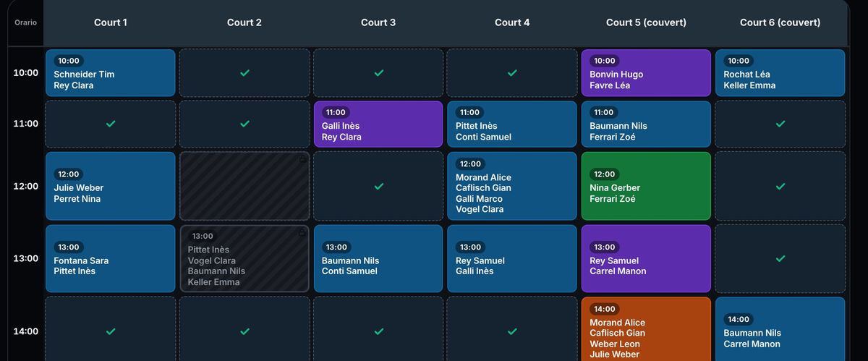The width and height of the screenshot is (868, 361).
Task: Select the Court 4 column header
Action: (x=512, y=22)
